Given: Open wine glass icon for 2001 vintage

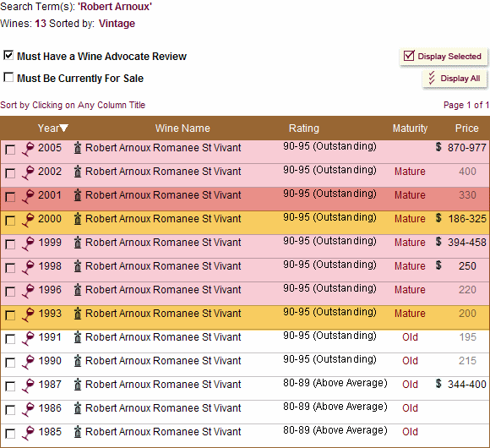Looking at the screenshot, I should (x=28, y=196).
